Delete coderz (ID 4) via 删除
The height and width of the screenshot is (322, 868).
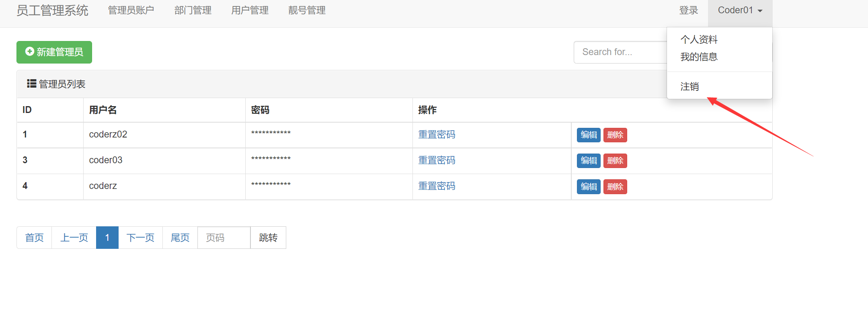(615, 187)
